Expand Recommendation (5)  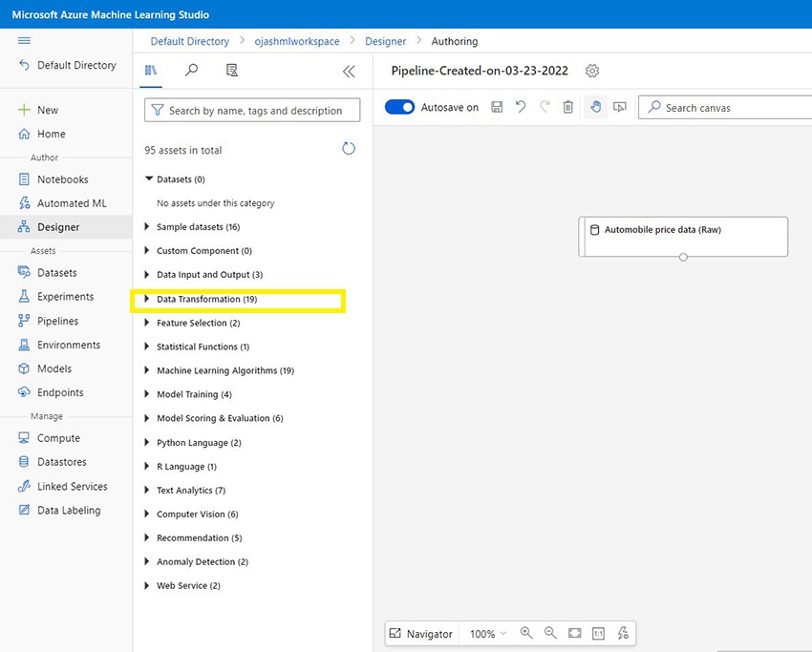pyautogui.click(x=147, y=537)
